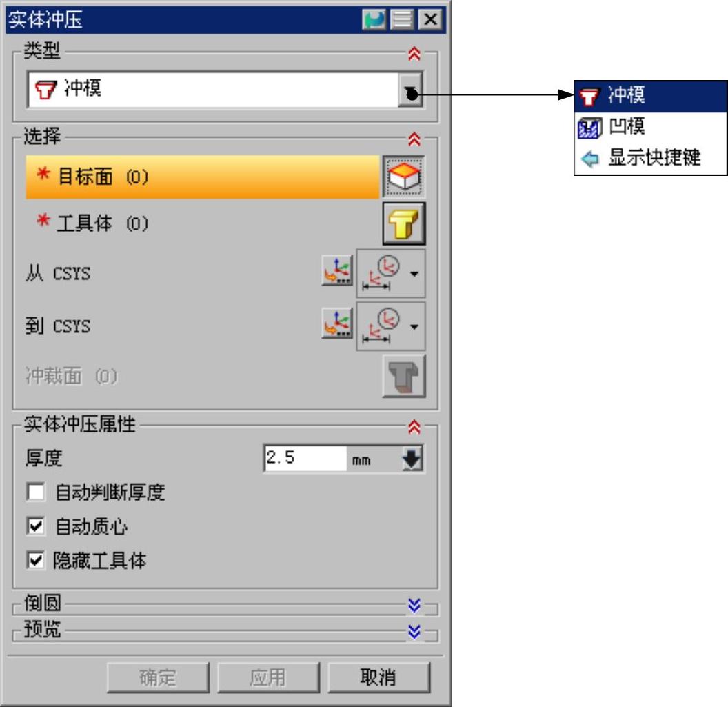The image size is (728, 707).
Task: Click the yellow tool body icon
Action: (x=403, y=223)
